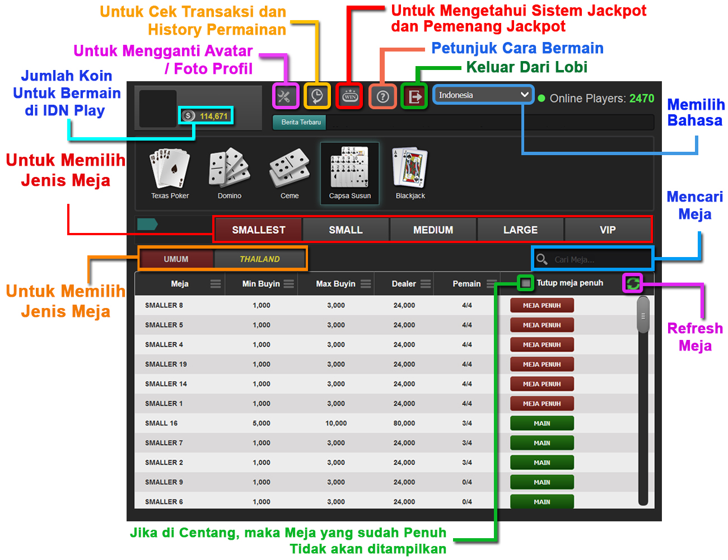
Task: Click the 80,000 dealer value
Action: point(404,423)
